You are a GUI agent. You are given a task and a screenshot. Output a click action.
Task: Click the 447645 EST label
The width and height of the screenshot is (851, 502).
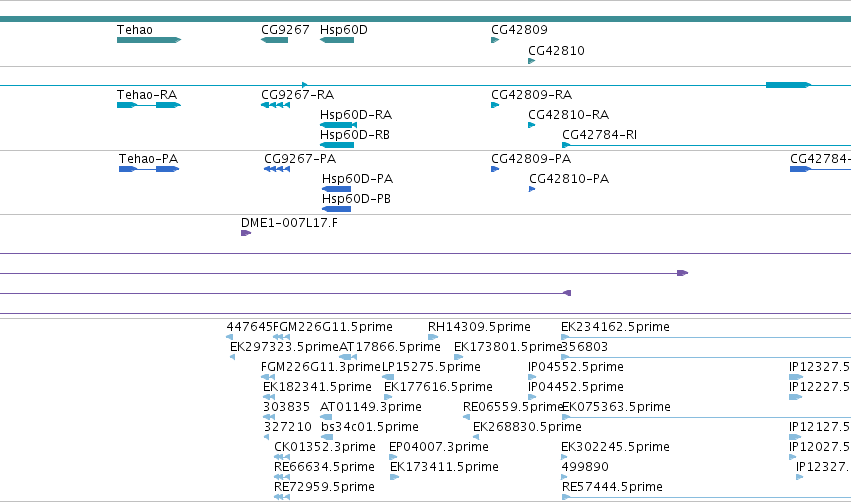pos(249,327)
